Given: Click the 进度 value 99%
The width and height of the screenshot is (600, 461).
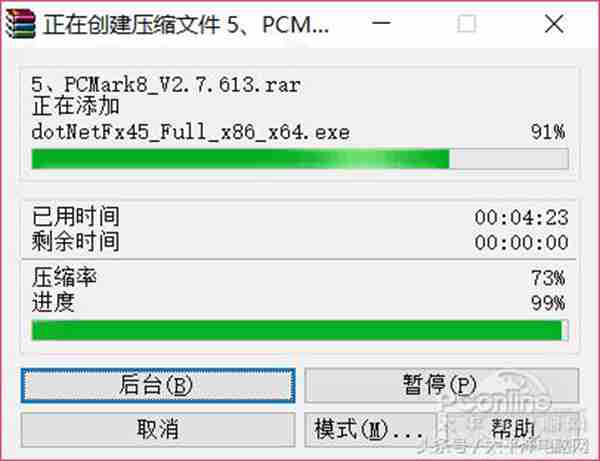Looking at the screenshot, I should click(x=548, y=303).
